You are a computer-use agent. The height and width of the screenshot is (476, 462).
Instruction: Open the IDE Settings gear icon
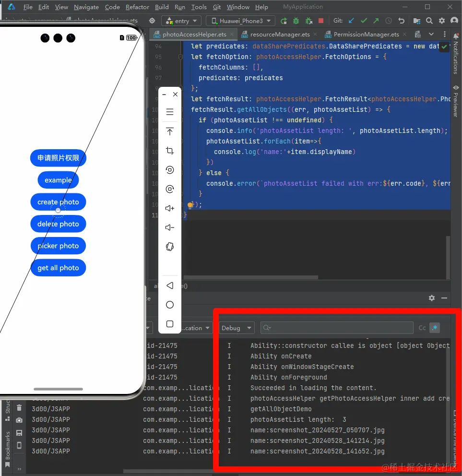(x=442, y=21)
